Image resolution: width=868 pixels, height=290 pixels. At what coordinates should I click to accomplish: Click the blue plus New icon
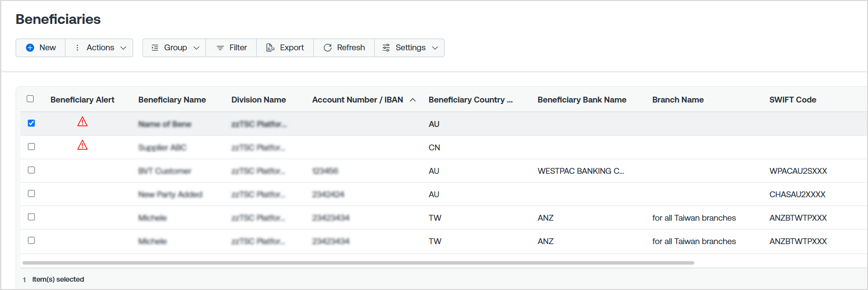pos(30,48)
